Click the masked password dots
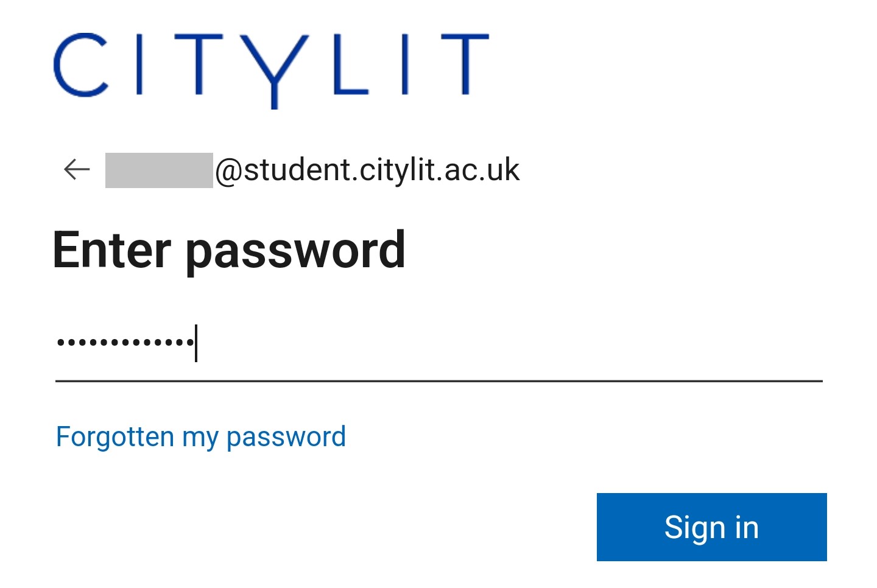This screenshot has width=877, height=588. [125, 343]
